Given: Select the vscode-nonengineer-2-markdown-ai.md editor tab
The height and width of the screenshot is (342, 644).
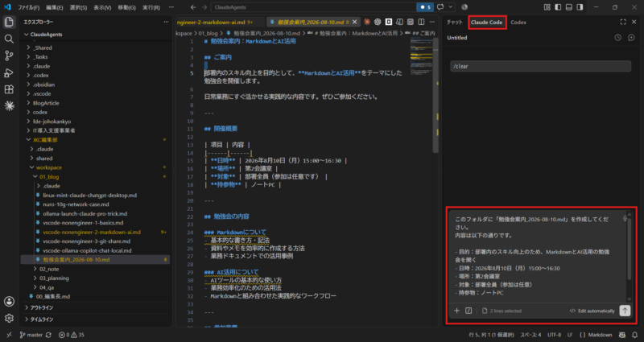Looking at the screenshot, I should 216,23.
